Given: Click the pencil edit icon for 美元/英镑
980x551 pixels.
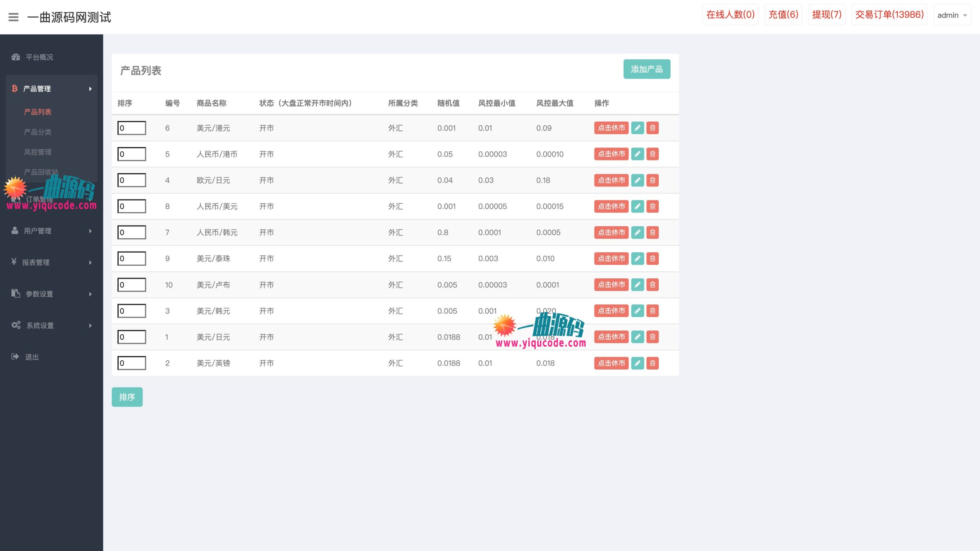Looking at the screenshot, I should [637, 363].
